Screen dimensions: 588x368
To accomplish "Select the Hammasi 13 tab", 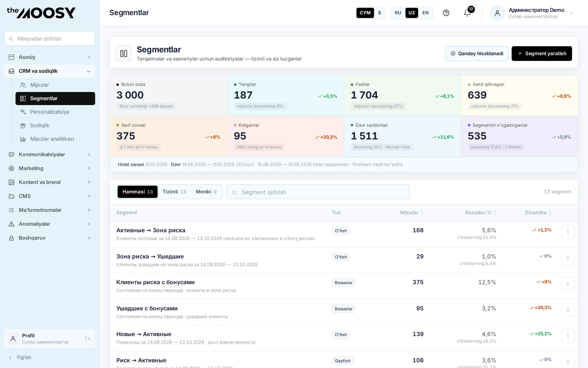I will [x=137, y=192].
